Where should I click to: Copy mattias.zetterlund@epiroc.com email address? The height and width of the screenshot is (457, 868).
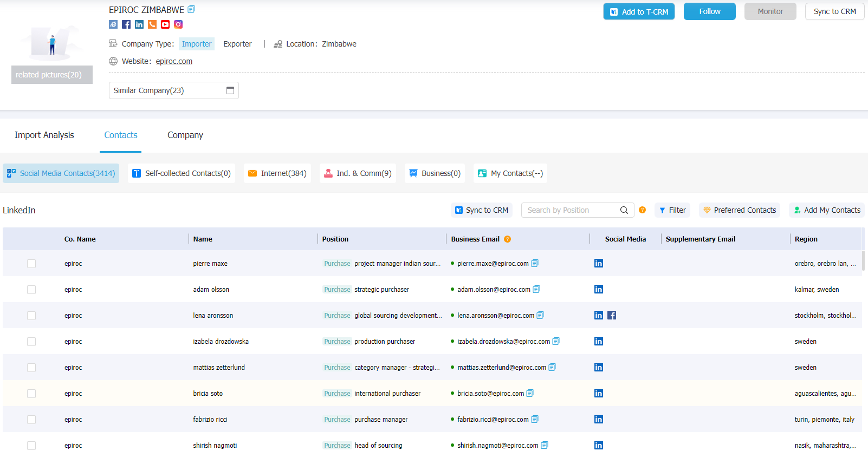click(x=552, y=367)
